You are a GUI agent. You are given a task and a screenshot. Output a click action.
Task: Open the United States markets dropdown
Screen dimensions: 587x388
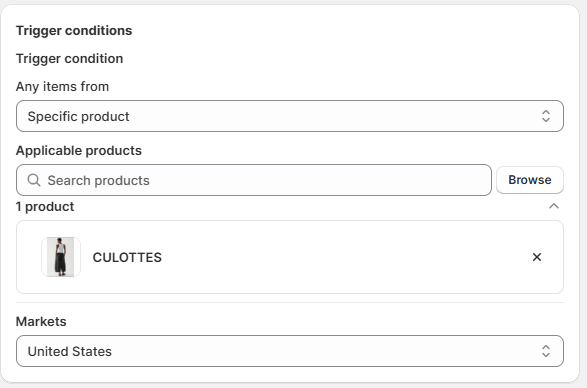click(x=290, y=351)
